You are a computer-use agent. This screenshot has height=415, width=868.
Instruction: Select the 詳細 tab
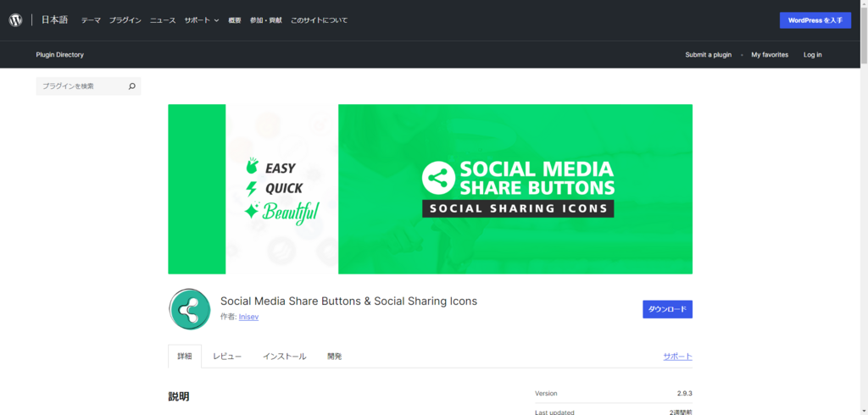185,357
